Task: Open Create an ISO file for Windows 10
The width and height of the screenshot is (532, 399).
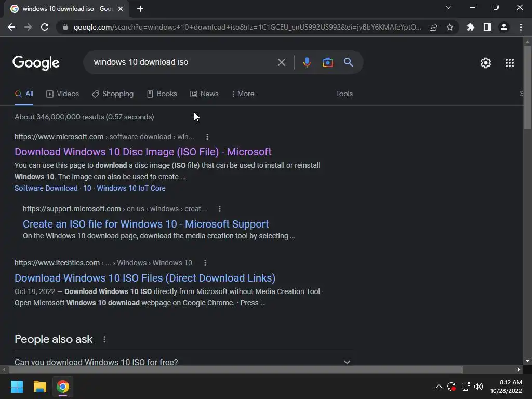Action: tap(145, 224)
